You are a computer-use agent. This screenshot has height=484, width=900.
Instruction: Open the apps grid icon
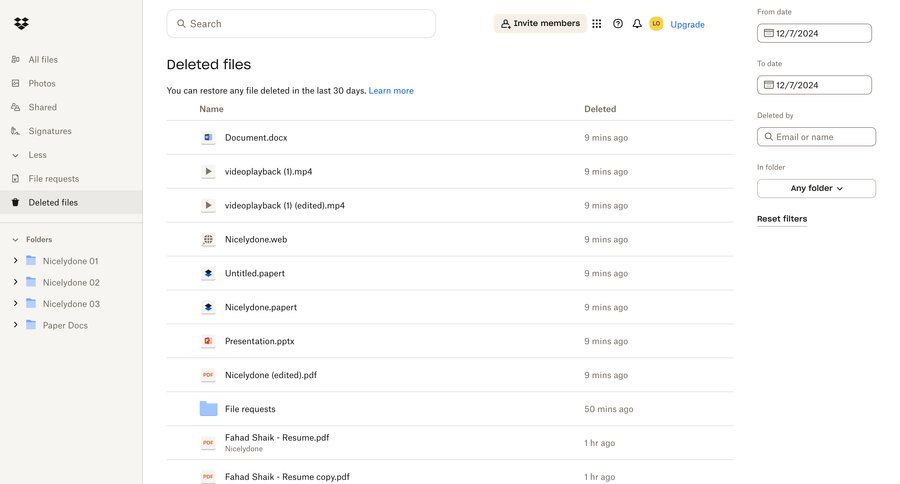597,24
